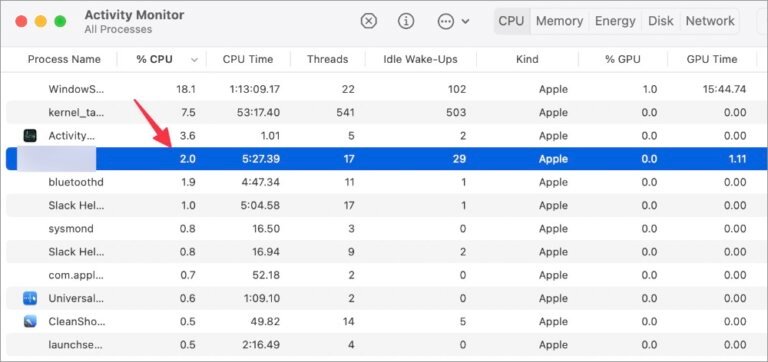Sort by Threads column header

pos(328,59)
